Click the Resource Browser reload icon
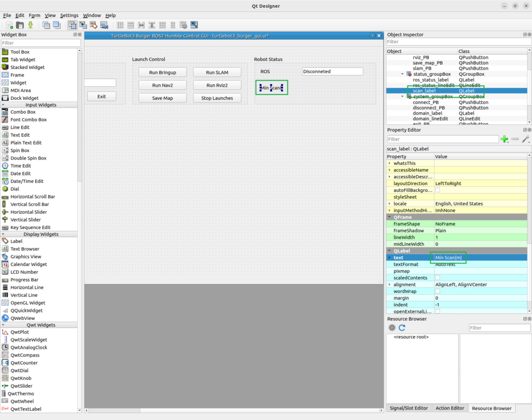This screenshot has height=420, width=532. [x=402, y=327]
